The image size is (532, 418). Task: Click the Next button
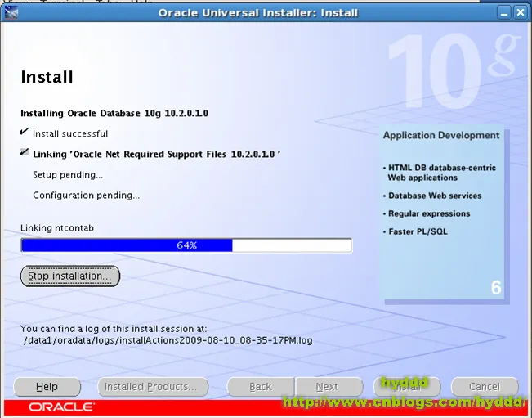coord(329,387)
